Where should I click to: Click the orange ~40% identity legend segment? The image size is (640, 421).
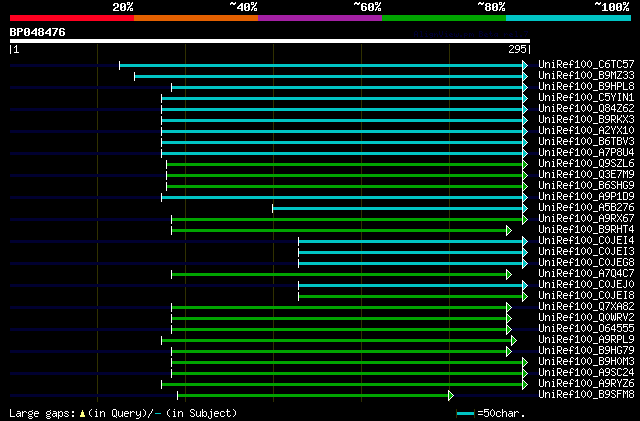(x=196, y=18)
